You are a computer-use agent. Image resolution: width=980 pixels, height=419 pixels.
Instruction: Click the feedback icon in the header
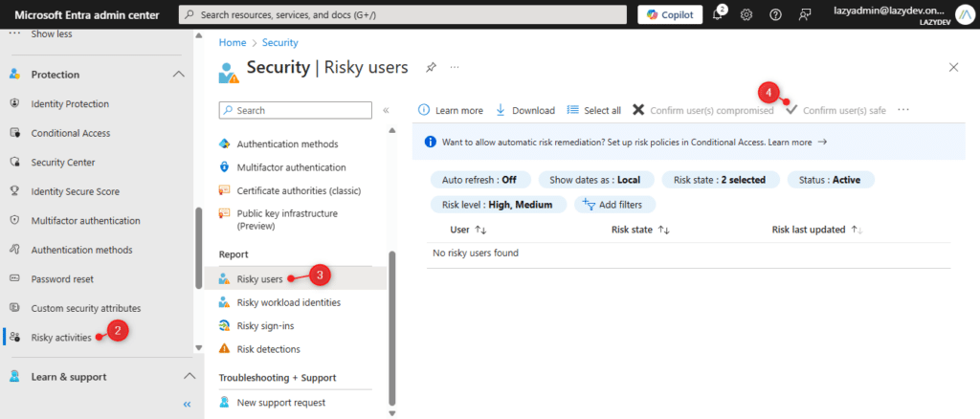pos(805,14)
